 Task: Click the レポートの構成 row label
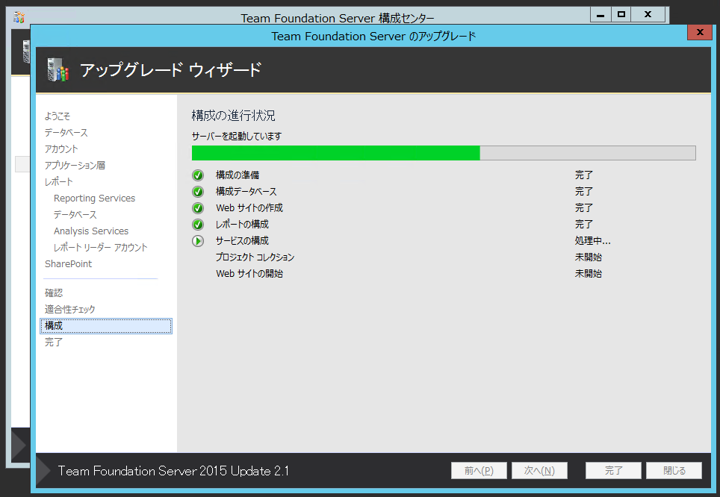(242, 225)
